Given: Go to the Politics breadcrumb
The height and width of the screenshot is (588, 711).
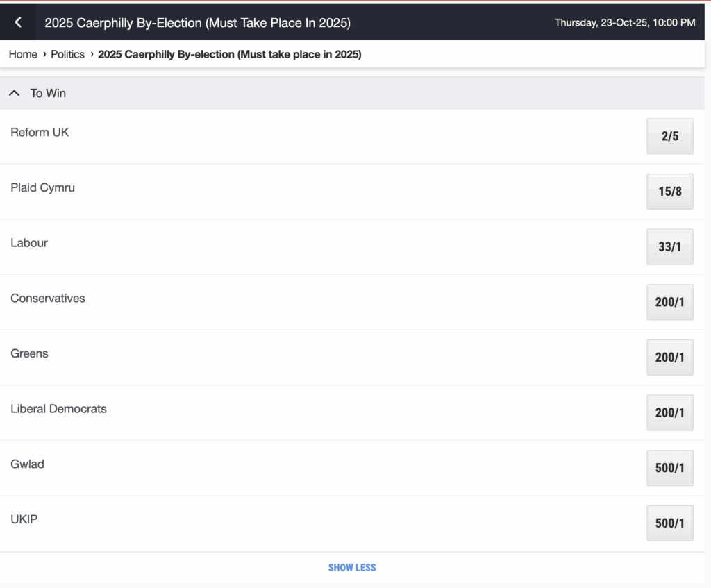Looking at the screenshot, I should point(67,54).
